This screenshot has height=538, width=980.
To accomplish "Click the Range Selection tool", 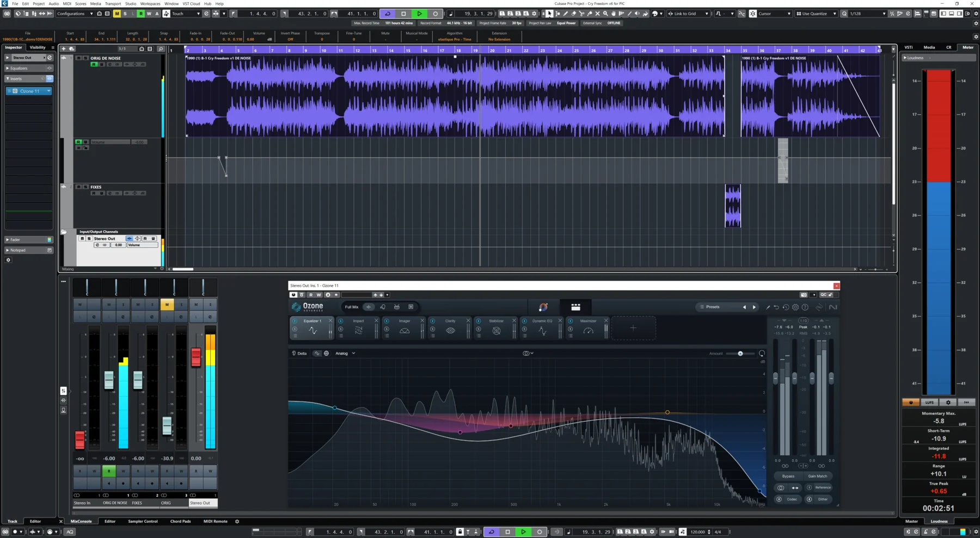I will (558, 14).
